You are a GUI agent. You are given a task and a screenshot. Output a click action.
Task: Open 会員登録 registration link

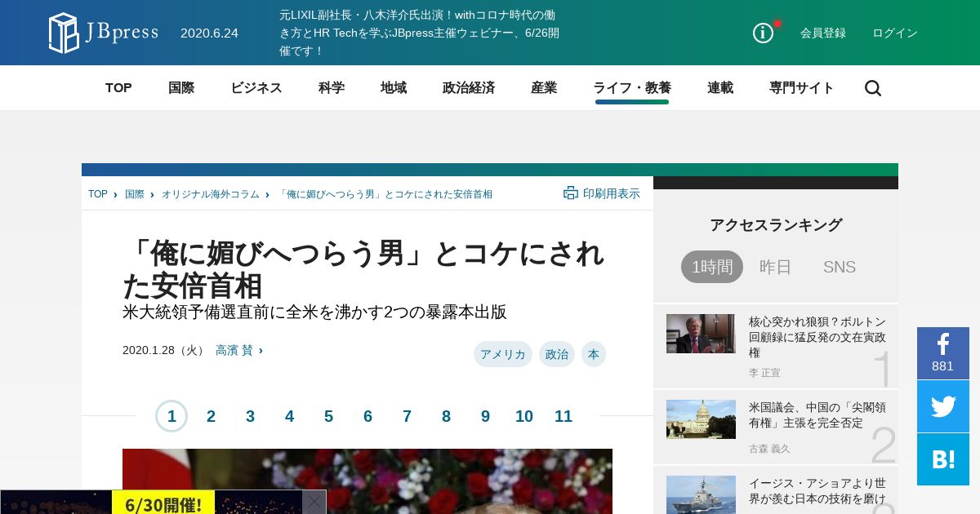point(823,33)
